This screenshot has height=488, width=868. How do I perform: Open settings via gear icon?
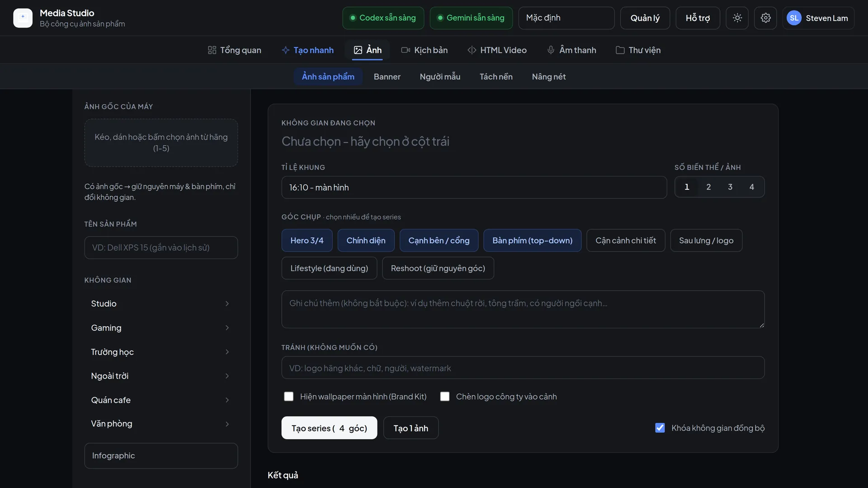(x=765, y=18)
